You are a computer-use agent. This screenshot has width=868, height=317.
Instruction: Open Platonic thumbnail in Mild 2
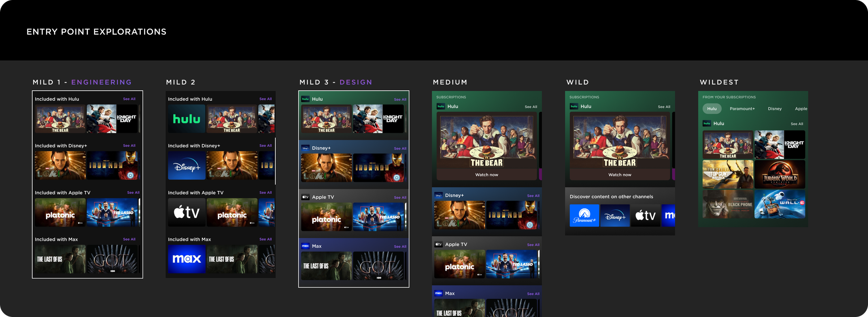point(232,212)
